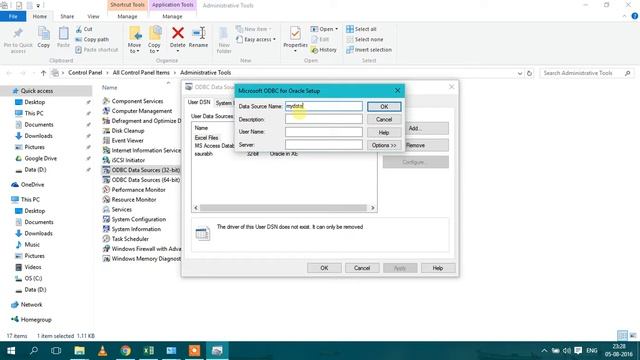Click Help in ODBC Data Source Administrator
The height and width of the screenshot is (360, 640).
[438, 268]
